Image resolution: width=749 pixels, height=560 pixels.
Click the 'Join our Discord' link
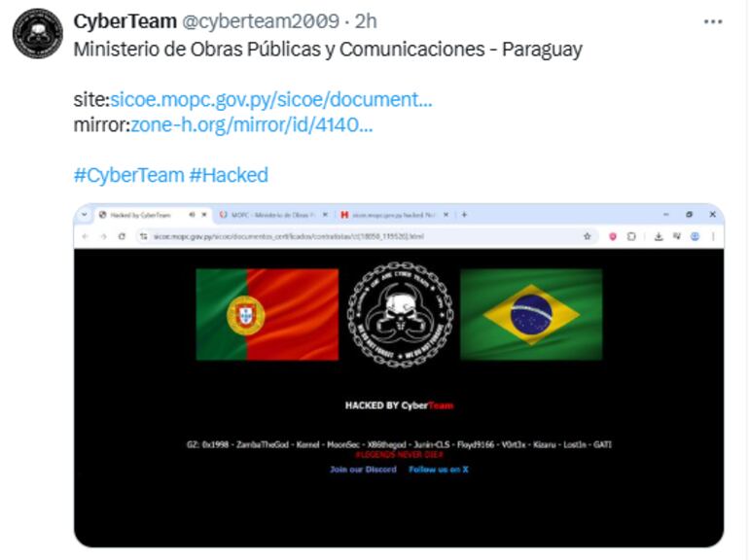[x=363, y=470]
